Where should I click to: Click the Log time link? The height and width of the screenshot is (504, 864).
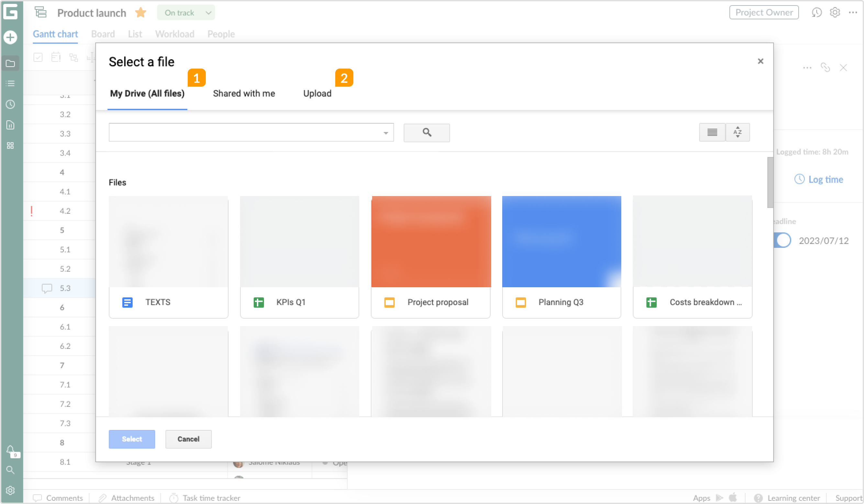pyautogui.click(x=819, y=179)
